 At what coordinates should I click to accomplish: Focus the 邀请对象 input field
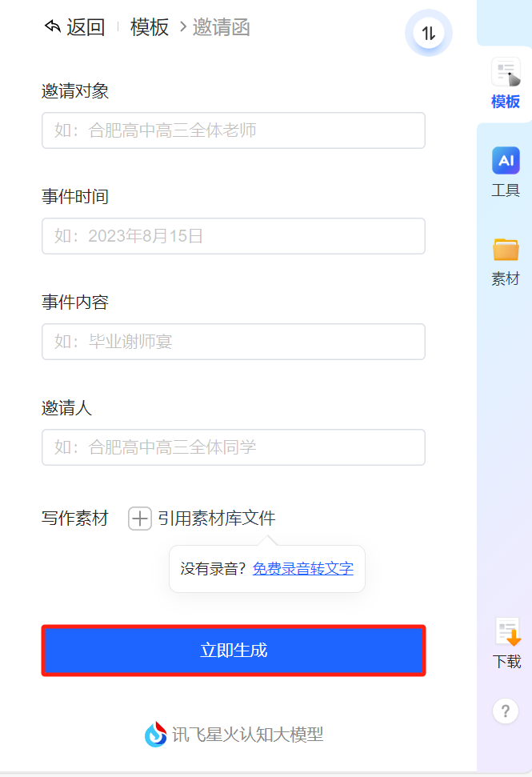234,130
